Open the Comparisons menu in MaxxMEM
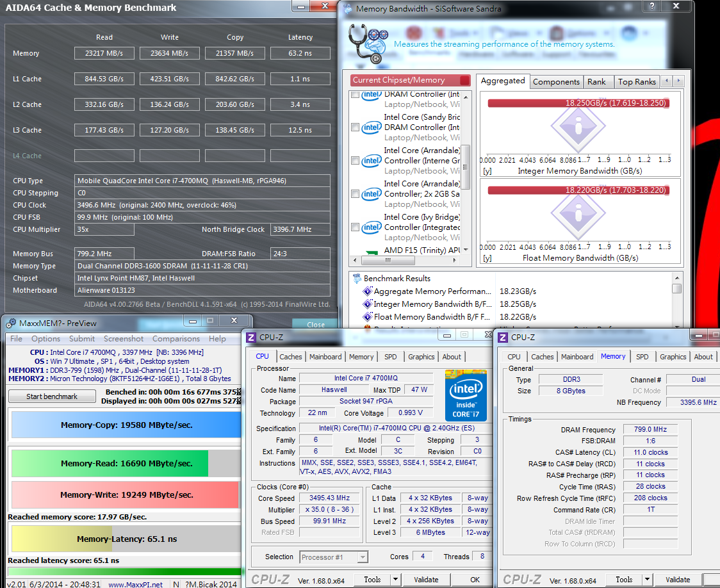The image size is (720, 588). pyautogui.click(x=176, y=339)
